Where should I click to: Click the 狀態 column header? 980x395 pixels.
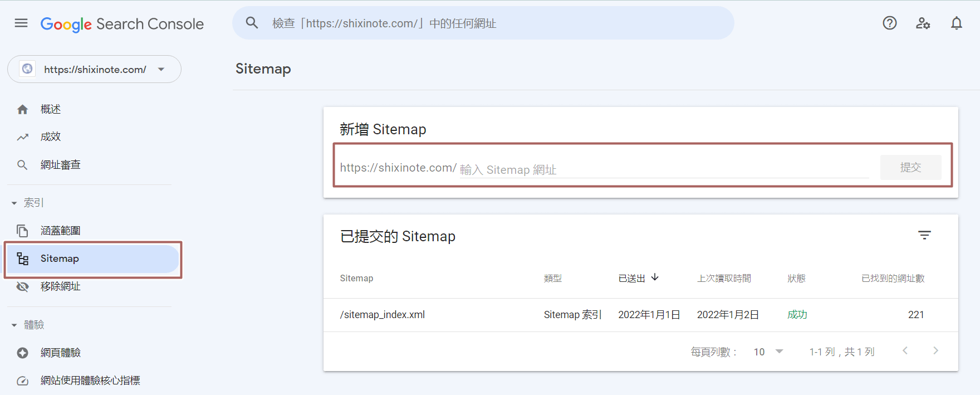click(796, 278)
